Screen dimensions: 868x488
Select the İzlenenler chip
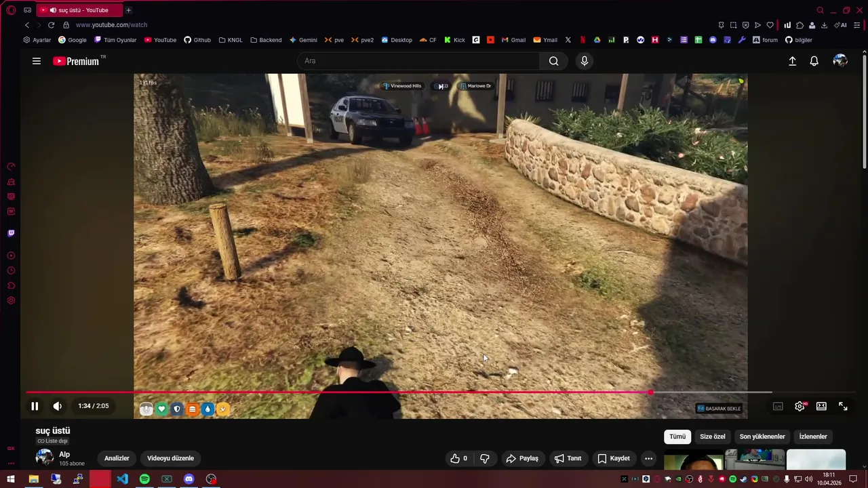click(x=813, y=436)
